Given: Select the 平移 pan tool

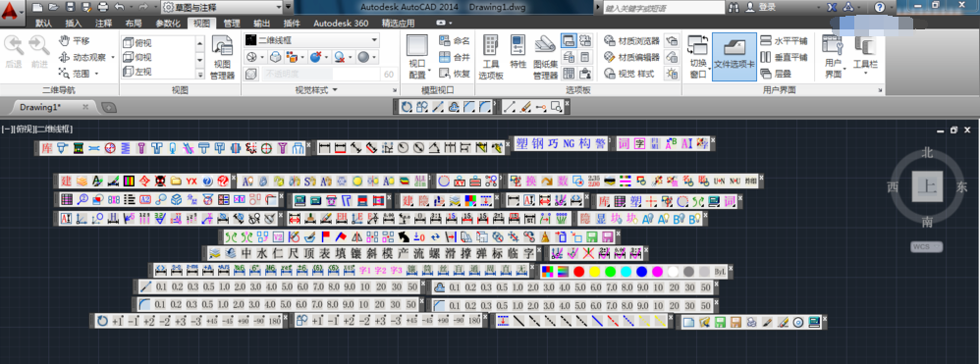Looking at the screenshot, I should click(x=75, y=40).
